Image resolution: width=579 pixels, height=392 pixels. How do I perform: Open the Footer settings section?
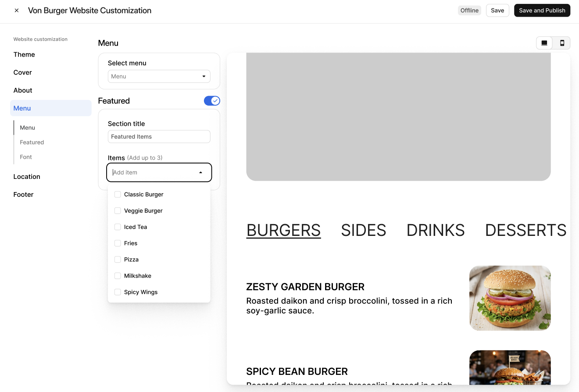tap(24, 195)
